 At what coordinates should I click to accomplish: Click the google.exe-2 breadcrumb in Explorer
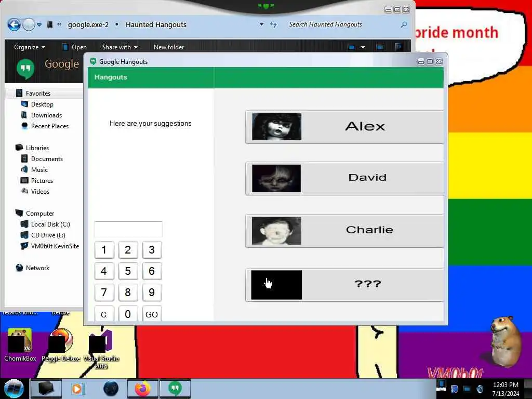(88, 24)
